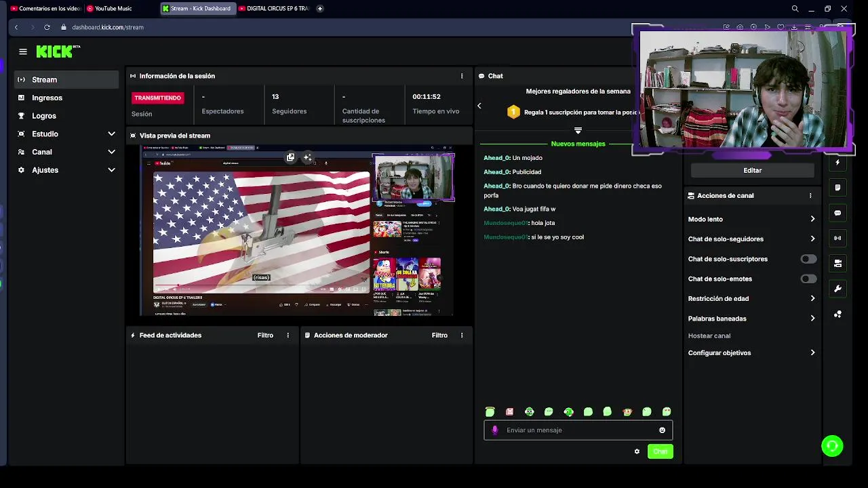
Task: Open the lightning bolt quick actions icon
Action: coord(837,163)
